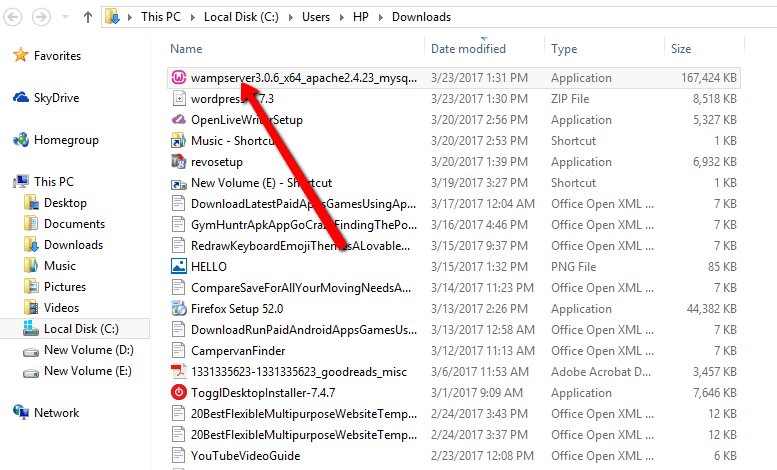Select the CompareSaveForAllYourMovingNeeds file name

(301, 288)
